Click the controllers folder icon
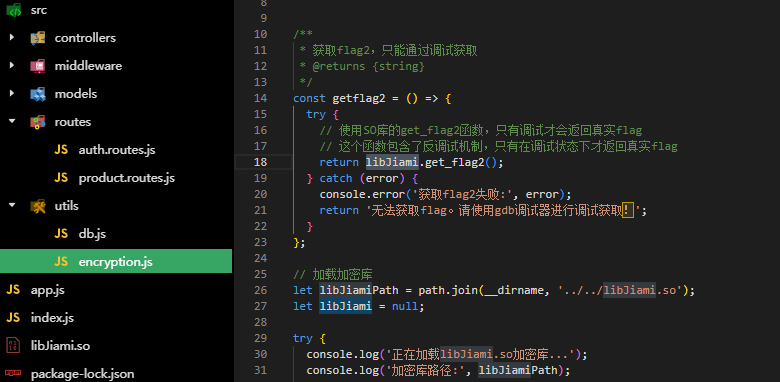Image resolution: width=780 pixels, height=382 pixels. click(x=38, y=38)
